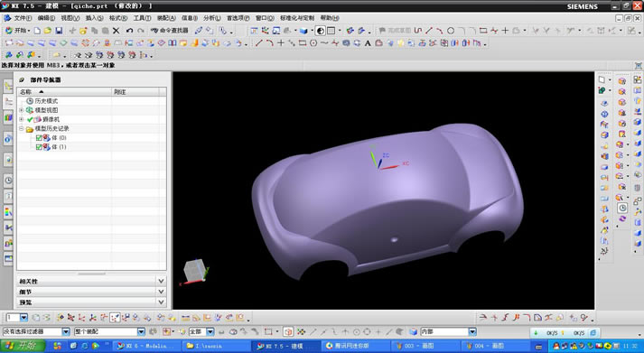This screenshot has width=644, height=353.
Task: Open the Entire Assembly (整个装配) scope dropdown
Action: point(141,331)
